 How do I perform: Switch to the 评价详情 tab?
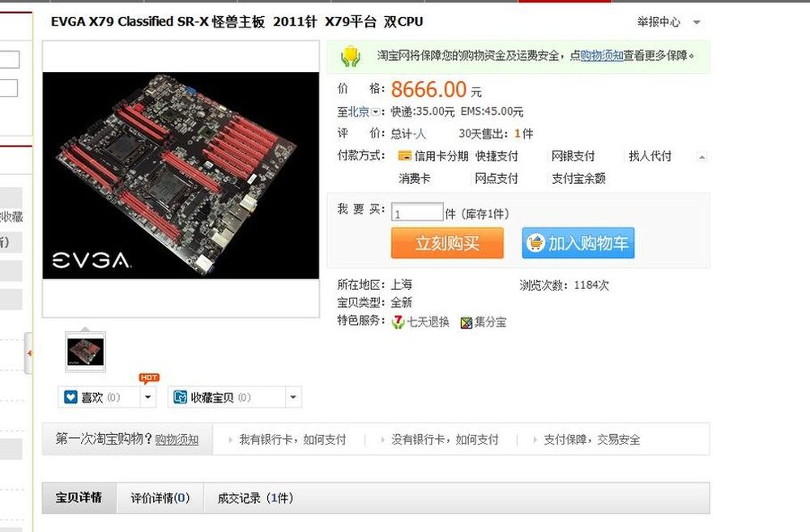click(x=160, y=498)
